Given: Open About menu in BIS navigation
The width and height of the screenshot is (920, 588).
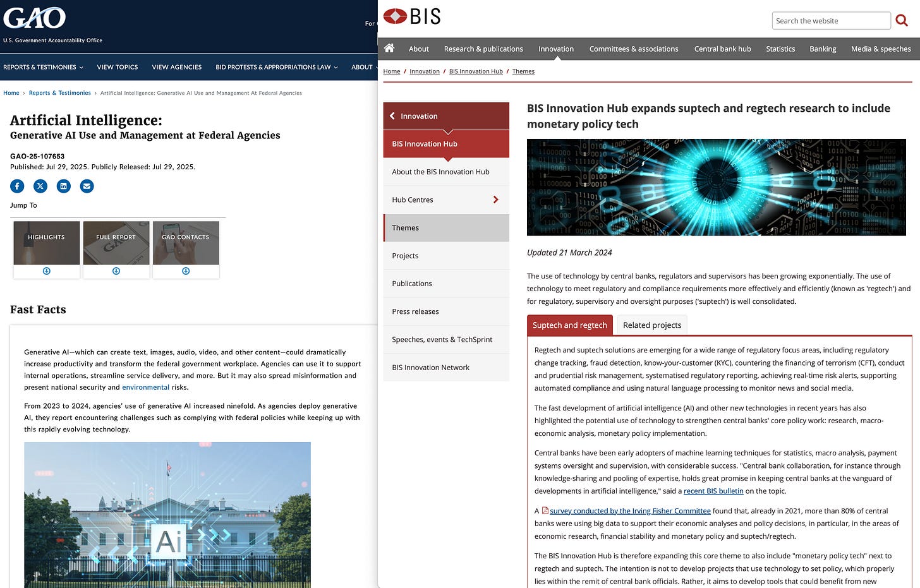Looking at the screenshot, I should tap(418, 49).
